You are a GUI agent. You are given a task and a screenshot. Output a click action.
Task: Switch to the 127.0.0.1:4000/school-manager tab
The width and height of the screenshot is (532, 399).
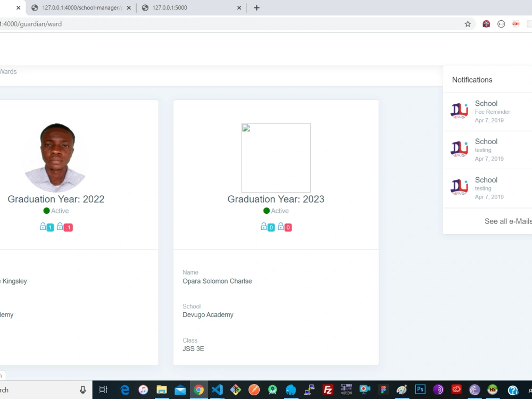(81, 8)
